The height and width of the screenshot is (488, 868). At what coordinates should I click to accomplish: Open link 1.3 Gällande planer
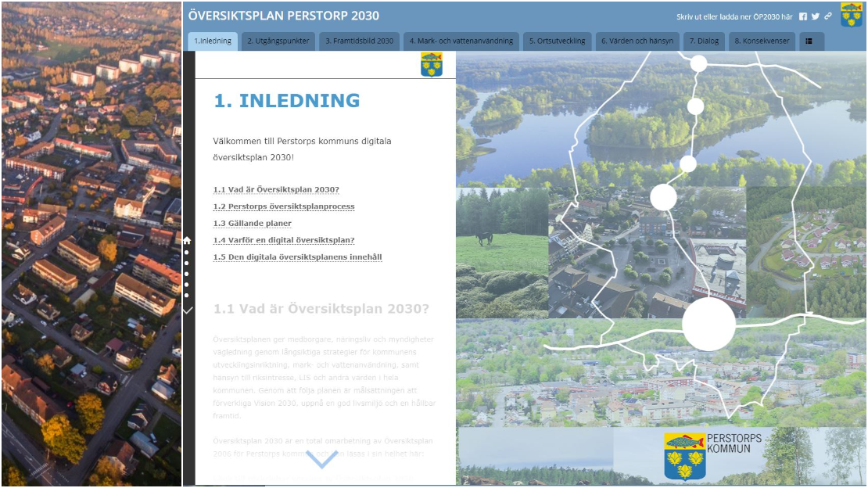pyautogui.click(x=253, y=223)
